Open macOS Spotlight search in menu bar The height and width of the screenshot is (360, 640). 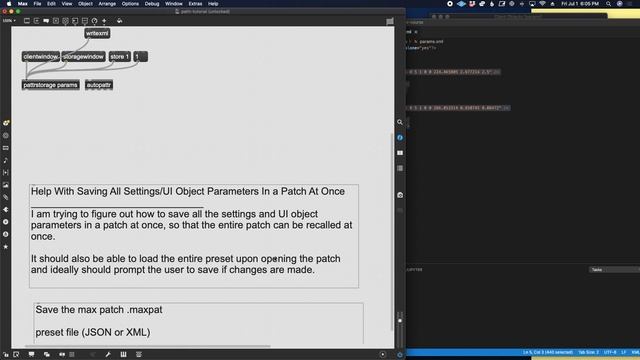click(x=608, y=4)
